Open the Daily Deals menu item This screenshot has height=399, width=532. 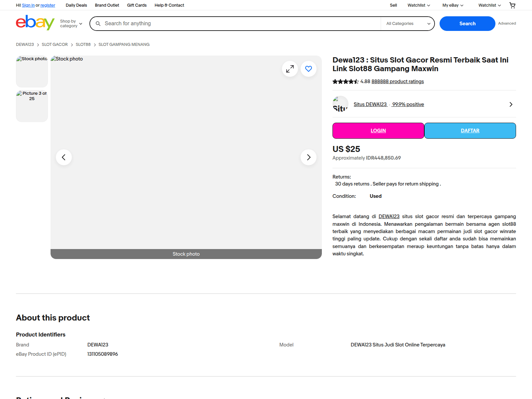tap(76, 5)
